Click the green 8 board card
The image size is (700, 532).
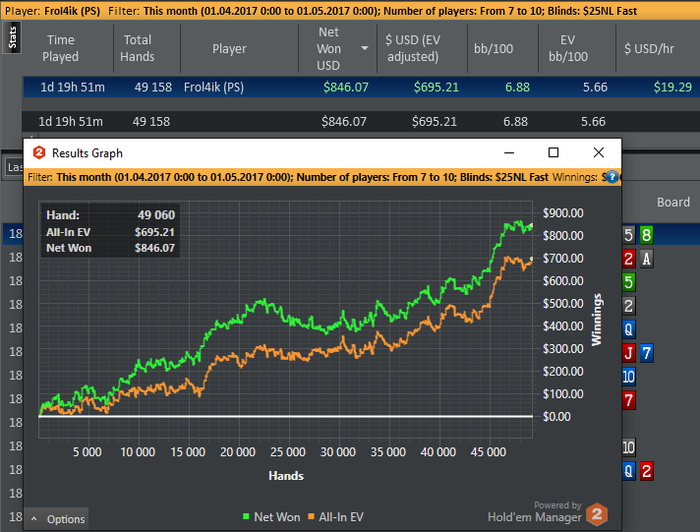tap(646, 235)
